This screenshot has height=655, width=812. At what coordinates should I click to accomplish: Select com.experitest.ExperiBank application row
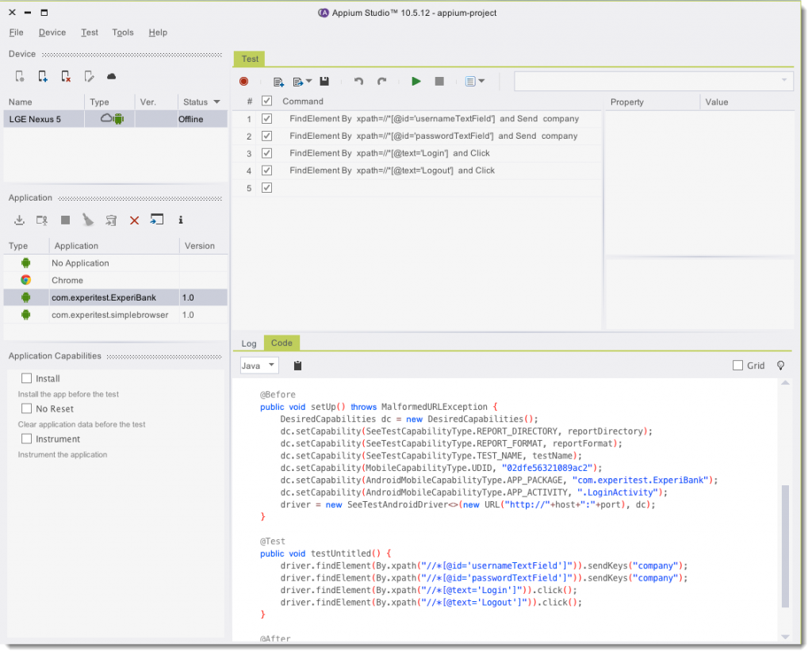click(116, 297)
